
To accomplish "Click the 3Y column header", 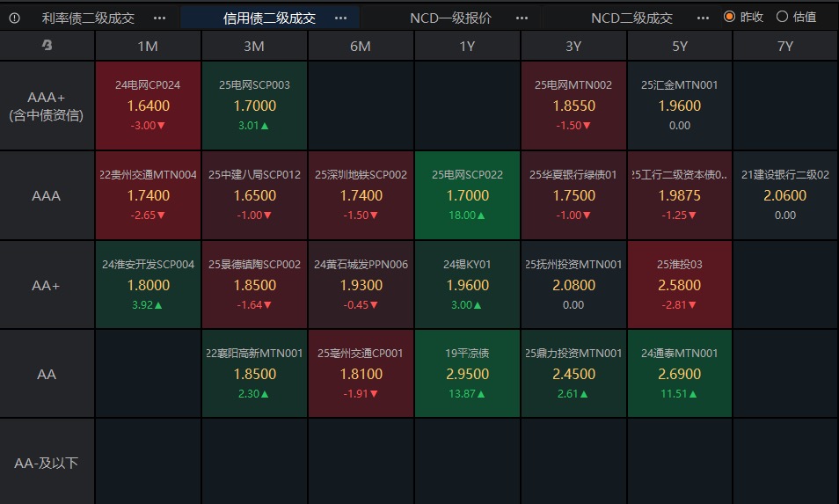I will point(573,46).
